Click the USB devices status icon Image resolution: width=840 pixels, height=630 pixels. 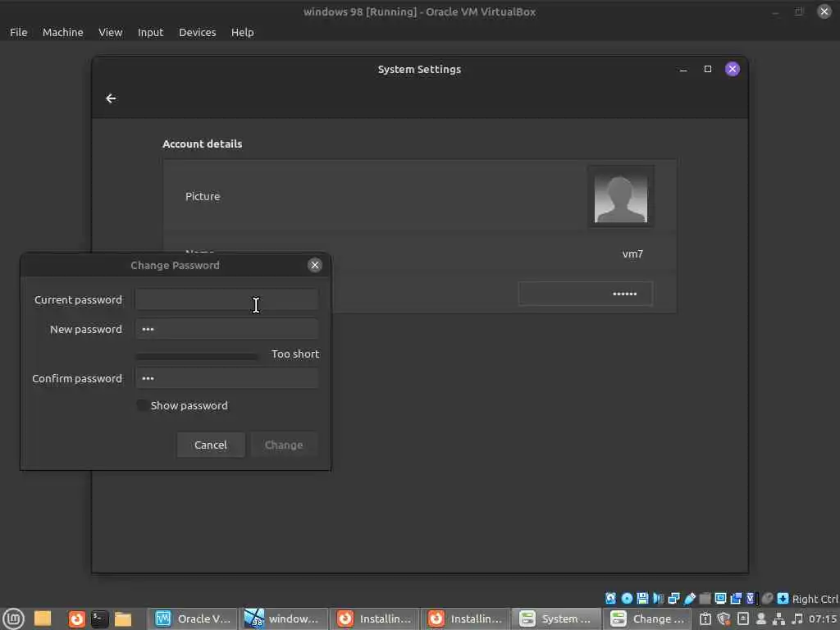click(x=689, y=598)
